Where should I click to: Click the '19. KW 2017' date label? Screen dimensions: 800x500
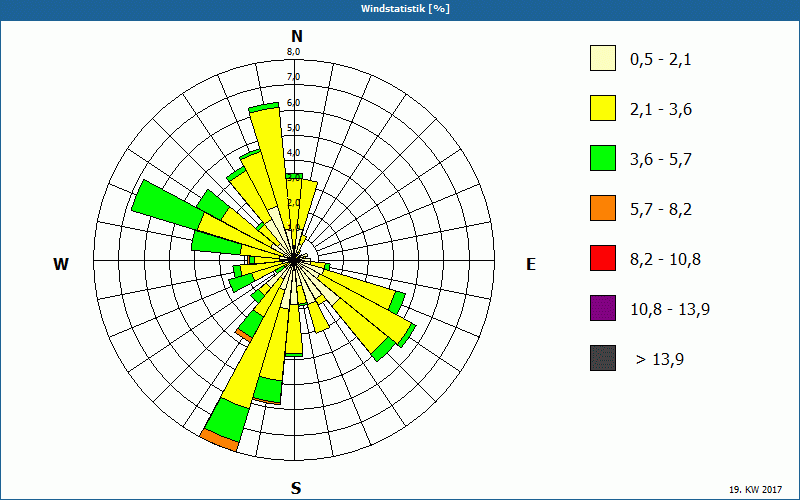pyautogui.click(x=756, y=490)
